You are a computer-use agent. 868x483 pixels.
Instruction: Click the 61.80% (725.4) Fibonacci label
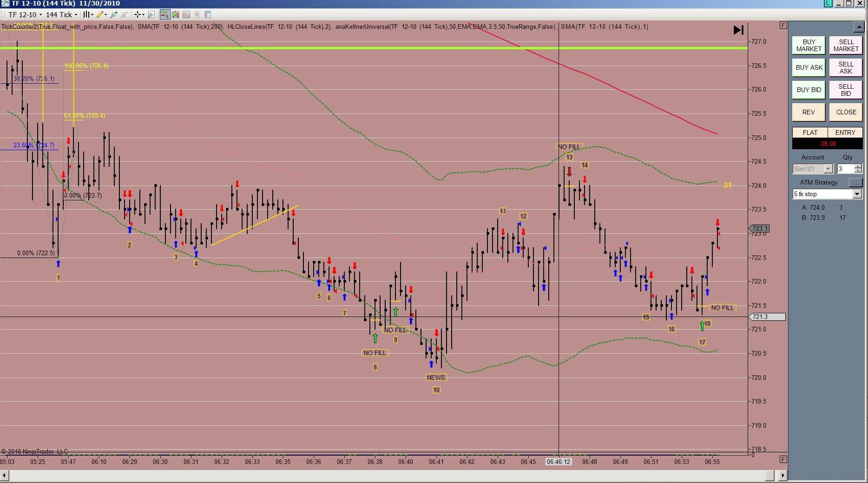[x=85, y=115]
